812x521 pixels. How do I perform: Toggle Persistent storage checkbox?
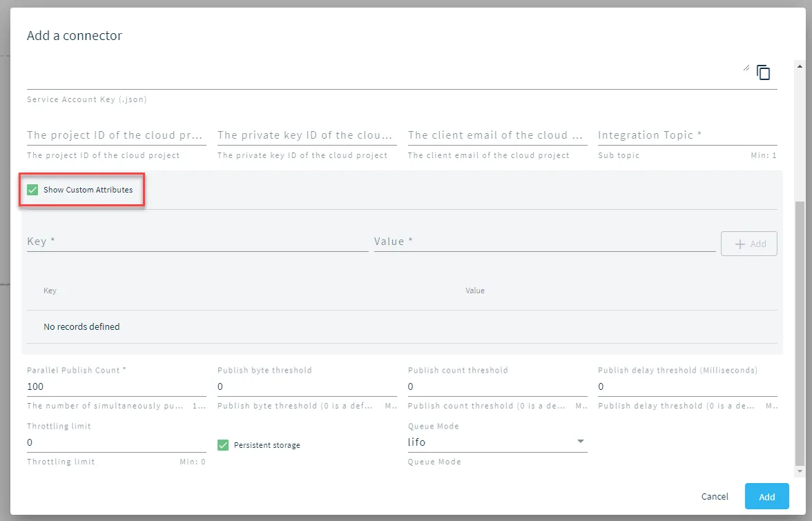point(223,445)
